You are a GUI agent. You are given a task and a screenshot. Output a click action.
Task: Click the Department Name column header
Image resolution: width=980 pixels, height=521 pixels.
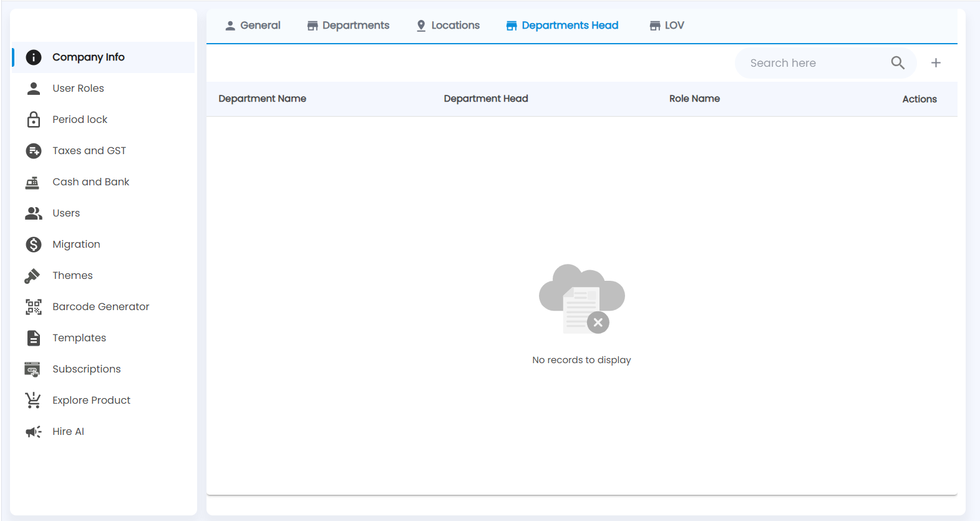point(262,99)
